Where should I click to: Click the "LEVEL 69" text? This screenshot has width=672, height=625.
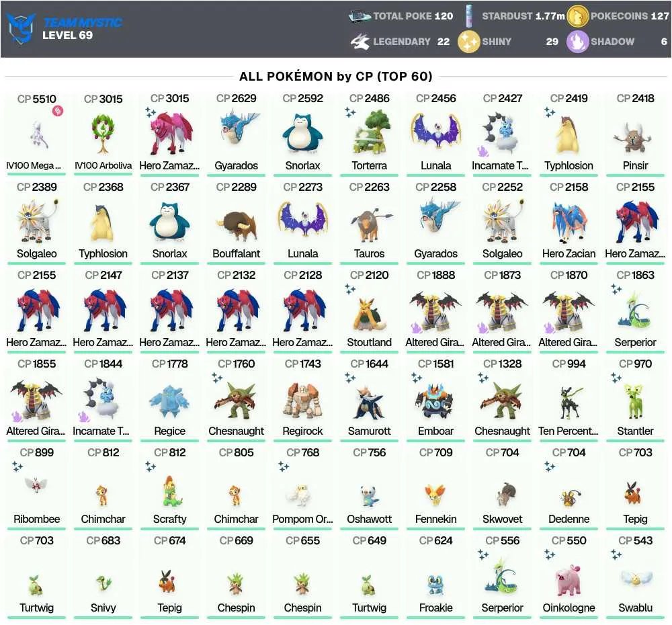[x=67, y=35]
